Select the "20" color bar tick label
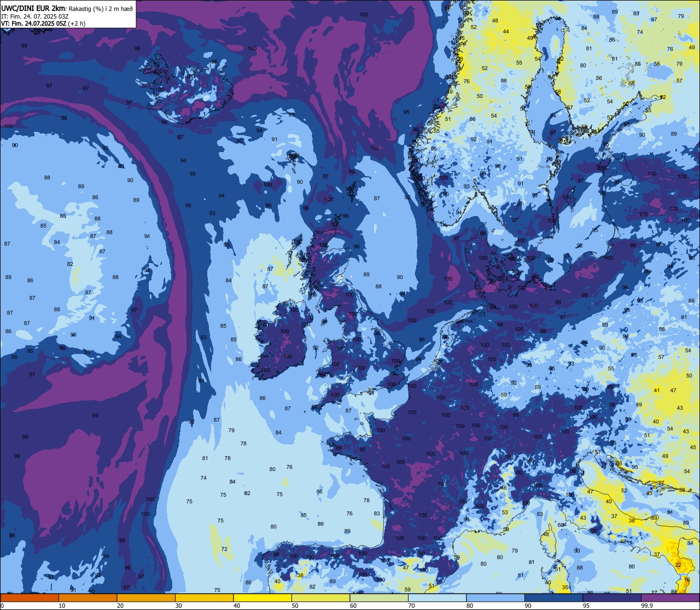 120,606
